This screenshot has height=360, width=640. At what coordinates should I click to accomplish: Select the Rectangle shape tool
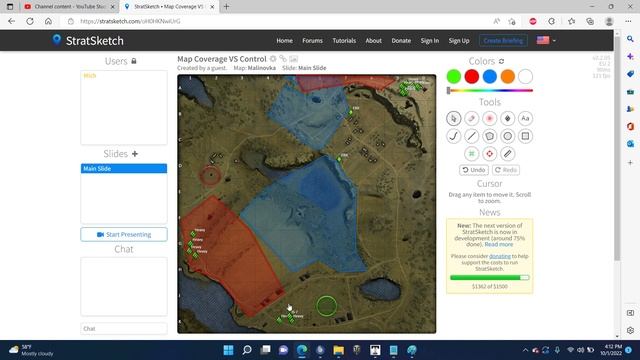(525, 136)
